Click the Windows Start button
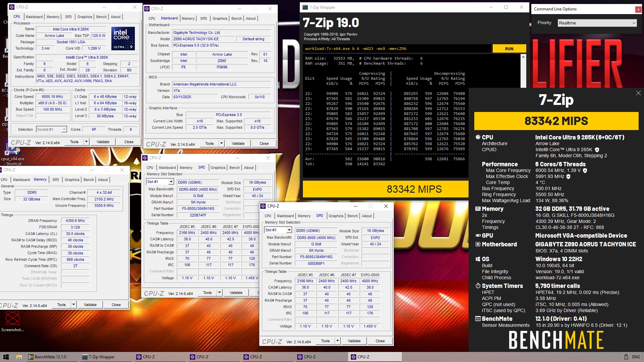644x362 pixels. pos(6,357)
